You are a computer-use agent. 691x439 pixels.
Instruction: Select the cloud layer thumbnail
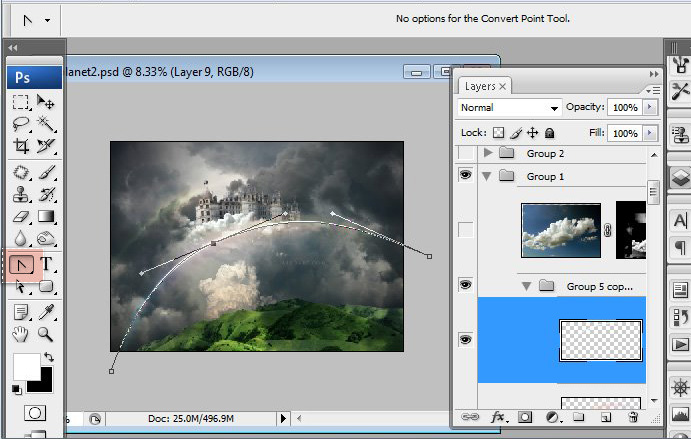561,230
